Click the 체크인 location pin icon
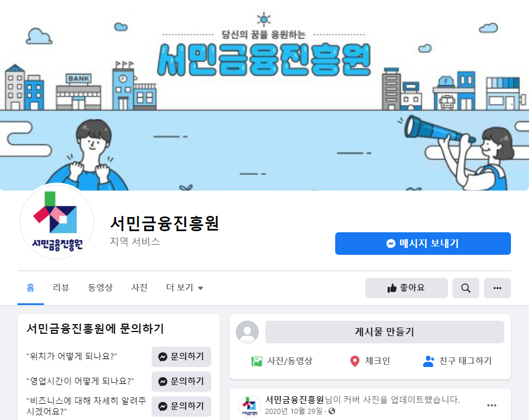Viewport: 529px width, 420px height. point(354,361)
